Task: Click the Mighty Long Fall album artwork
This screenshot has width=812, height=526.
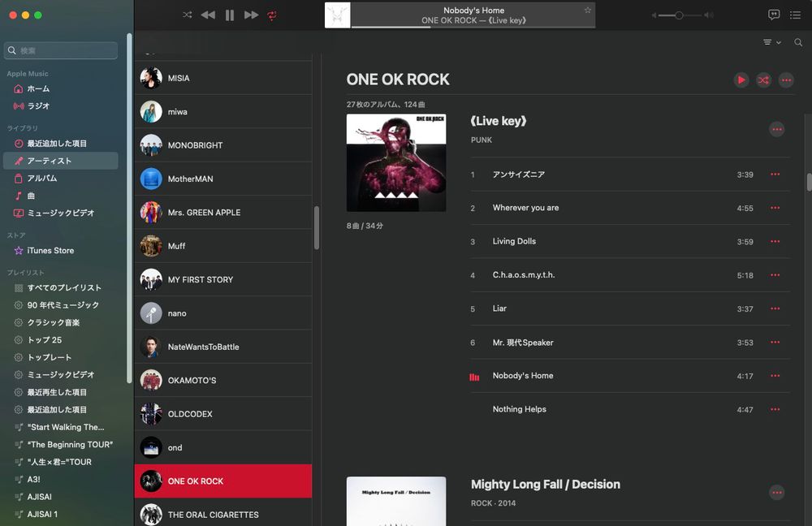Action: click(x=396, y=501)
